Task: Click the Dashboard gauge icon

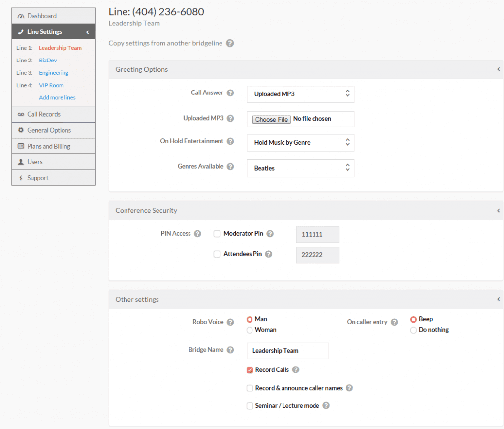Action: click(21, 16)
